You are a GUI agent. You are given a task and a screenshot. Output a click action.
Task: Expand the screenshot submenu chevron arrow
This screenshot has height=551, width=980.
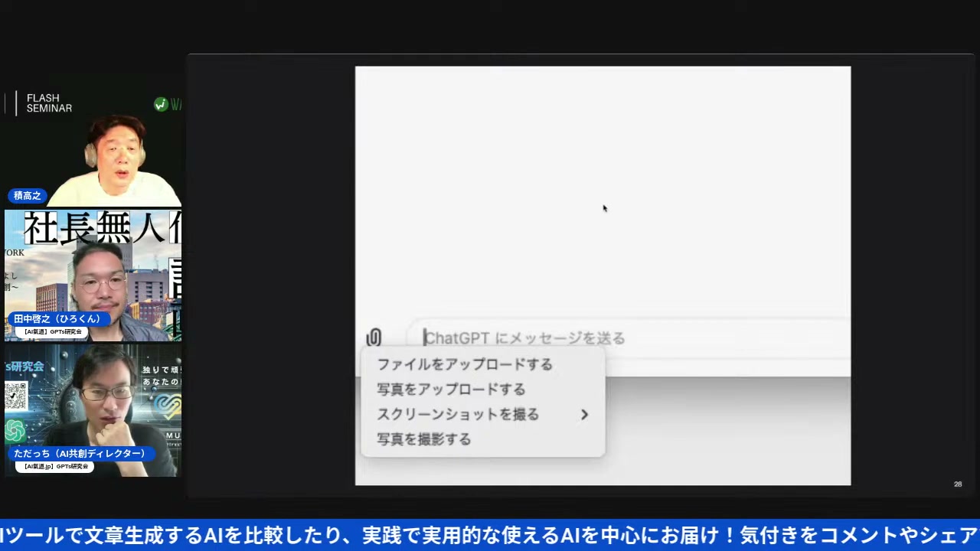[x=584, y=415]
